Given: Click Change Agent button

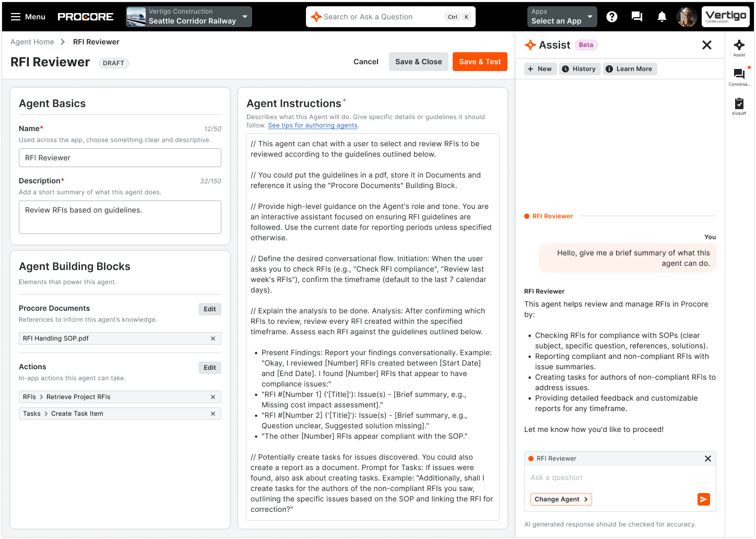Looking at the screenshot, I should [561, 499].
